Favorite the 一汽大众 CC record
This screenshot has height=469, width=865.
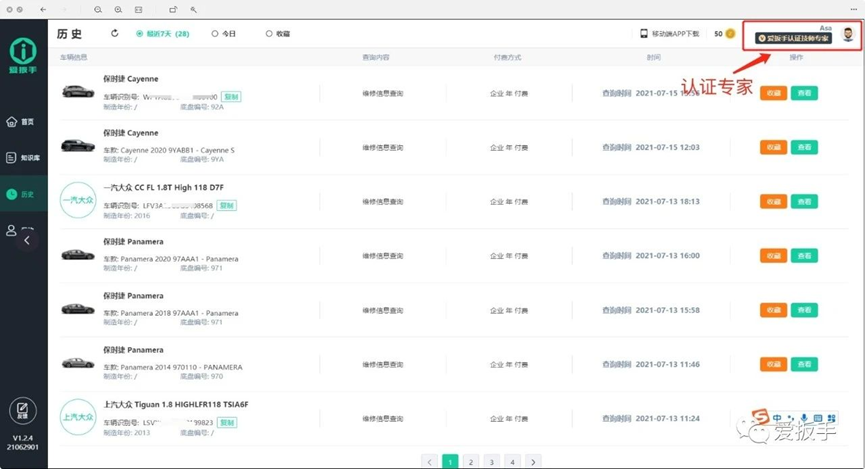tap(773, 201)
